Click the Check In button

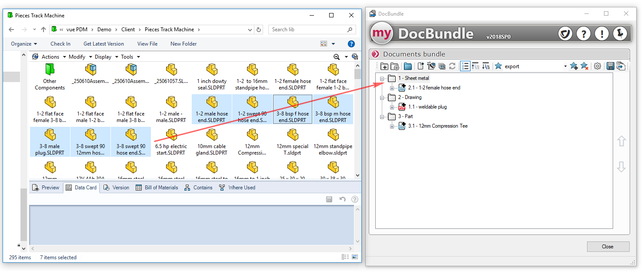(x=60, y=44)
